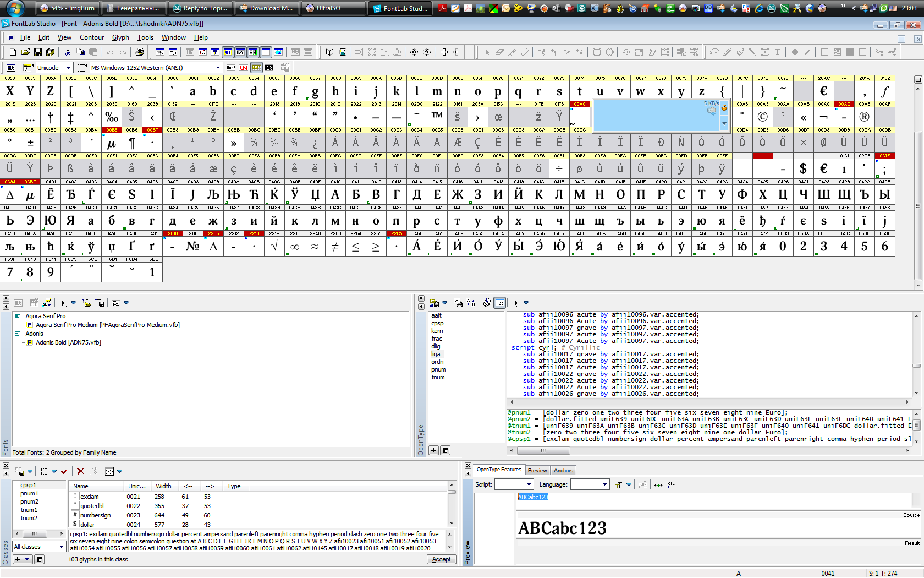
Task: Switch to index mode with the 123 button
Action: coord(269,68)
